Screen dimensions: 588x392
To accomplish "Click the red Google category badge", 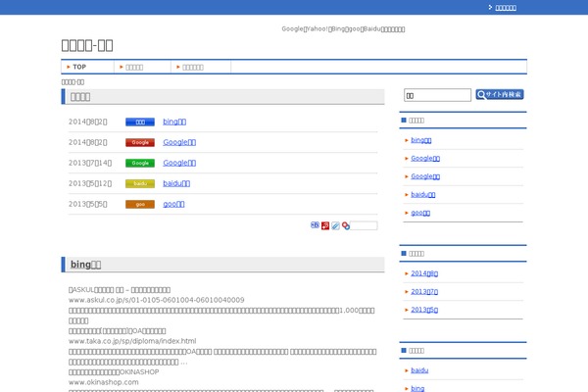I will [x=140, y=142].
